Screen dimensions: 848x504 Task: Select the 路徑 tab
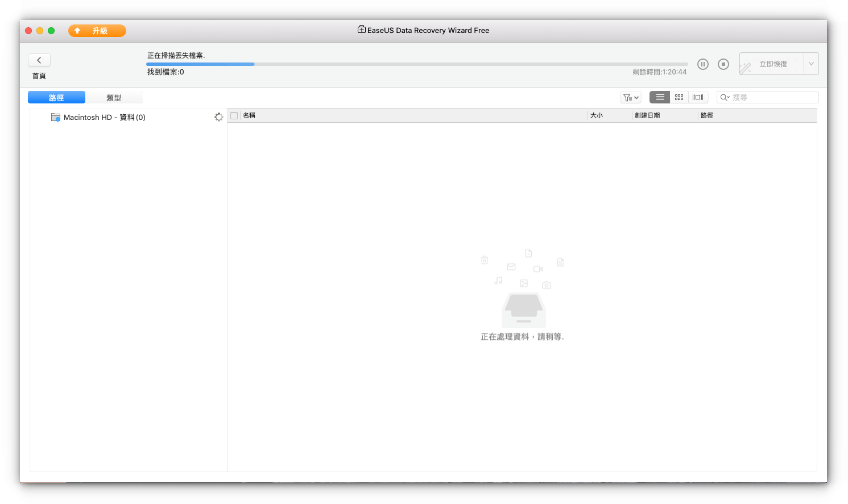(56, 98)
